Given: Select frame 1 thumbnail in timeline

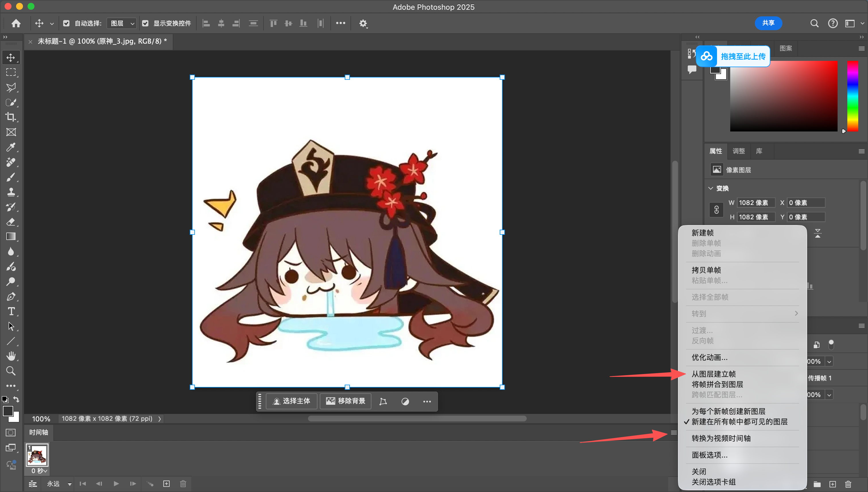Looking at the screenshot, I should (37, 455).
